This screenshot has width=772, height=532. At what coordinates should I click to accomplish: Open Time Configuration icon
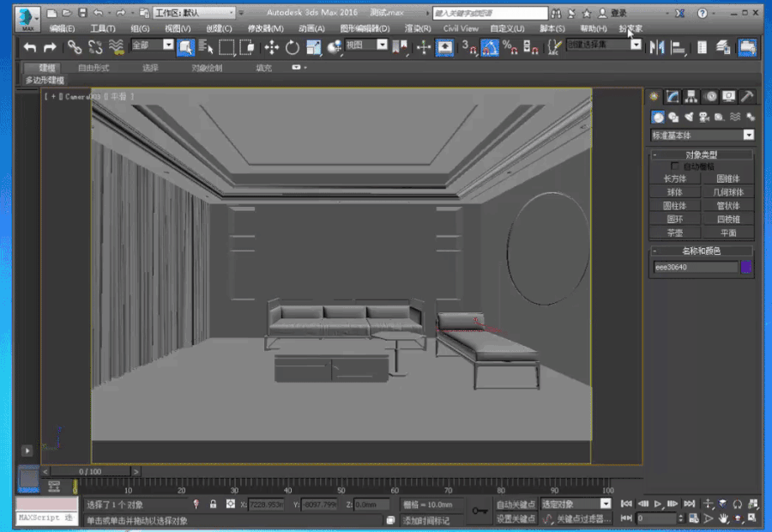tap(693, 518)
